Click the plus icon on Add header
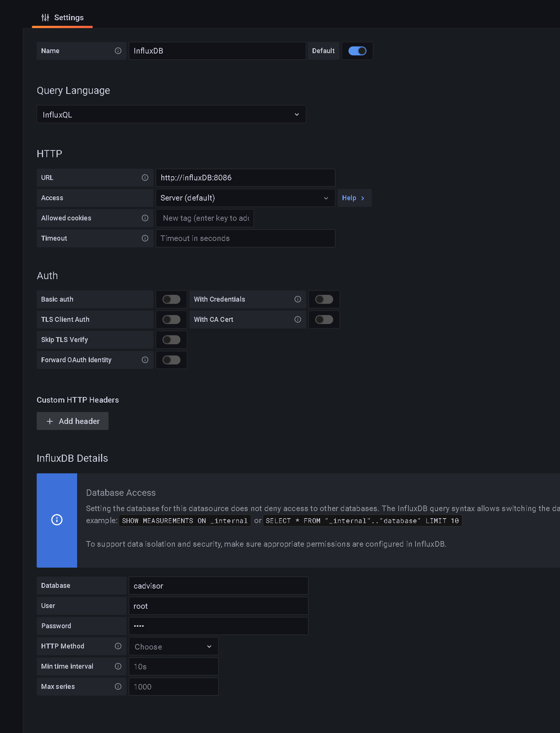The width and height of the screenshot is (560, 733). tap(50, 421)
